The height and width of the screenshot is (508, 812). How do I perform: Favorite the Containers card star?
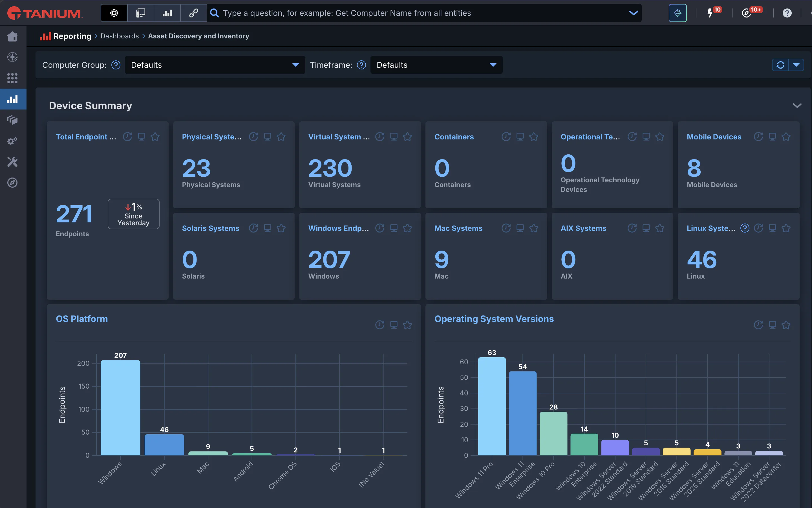[534, 137]
